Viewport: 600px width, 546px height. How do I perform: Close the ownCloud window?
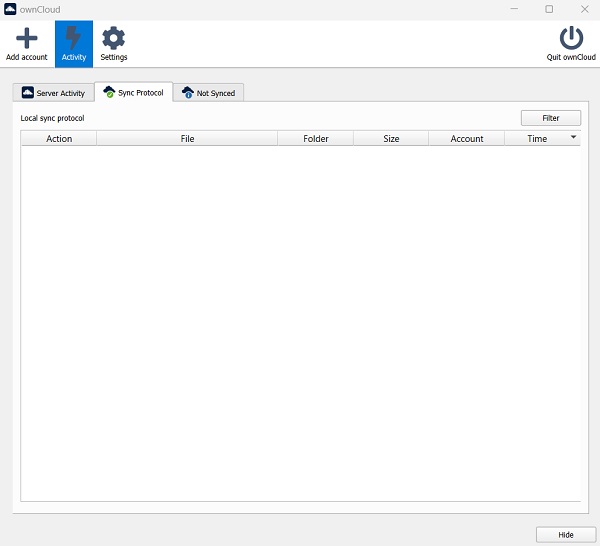point(585,9)
